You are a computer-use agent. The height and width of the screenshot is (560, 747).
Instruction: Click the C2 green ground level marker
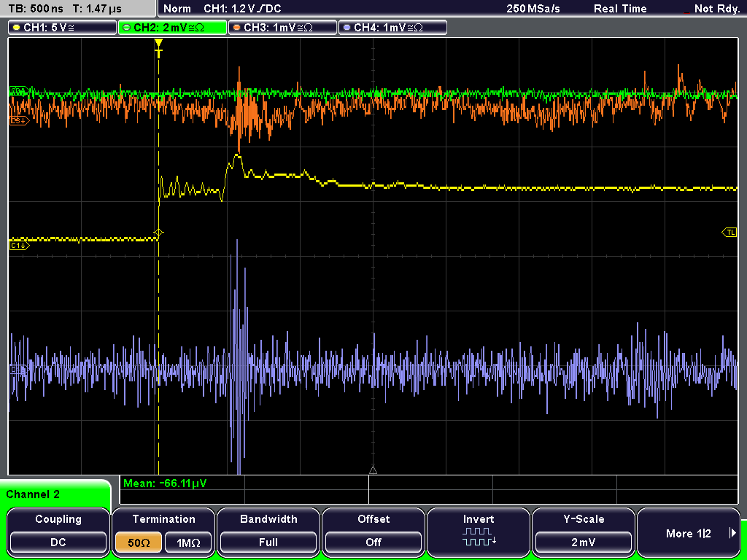[19, 90]
